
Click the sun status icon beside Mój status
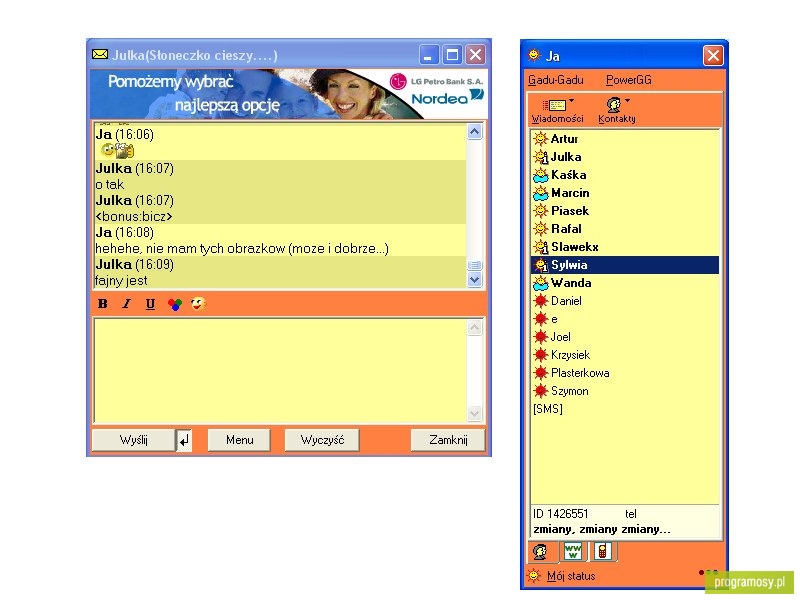tap(534, 576)
